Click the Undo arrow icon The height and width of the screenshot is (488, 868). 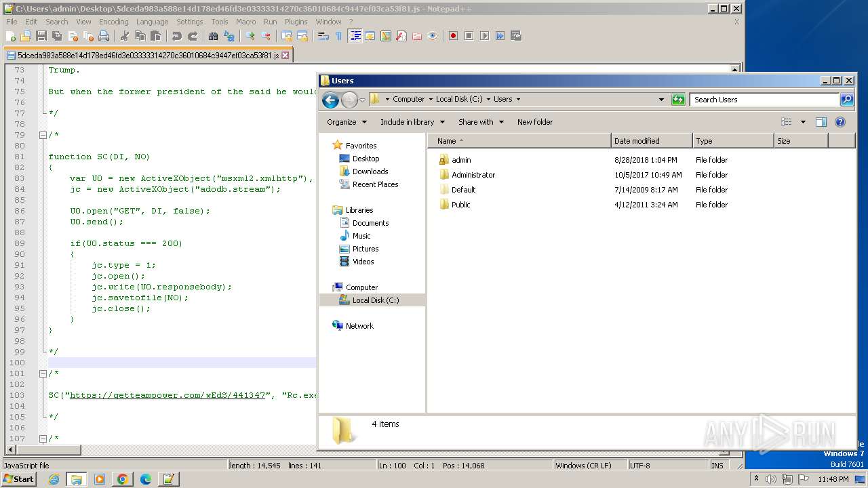176,36
